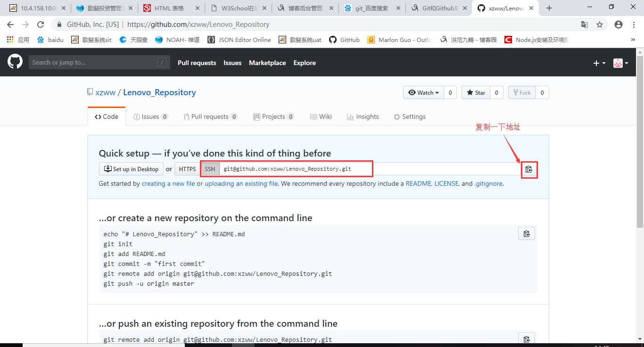Screen dimensions: 644x347
Task: Select HTTPS protocol toggle
Action: pos(187,169)
